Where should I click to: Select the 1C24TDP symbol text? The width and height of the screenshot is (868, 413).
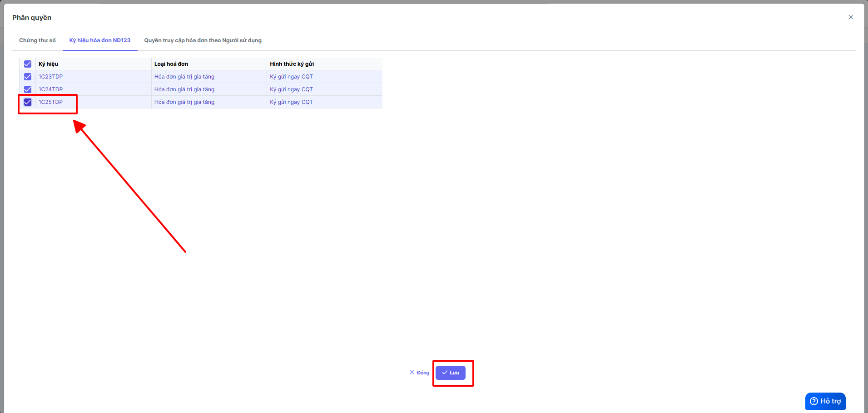(x=50, y=89)
